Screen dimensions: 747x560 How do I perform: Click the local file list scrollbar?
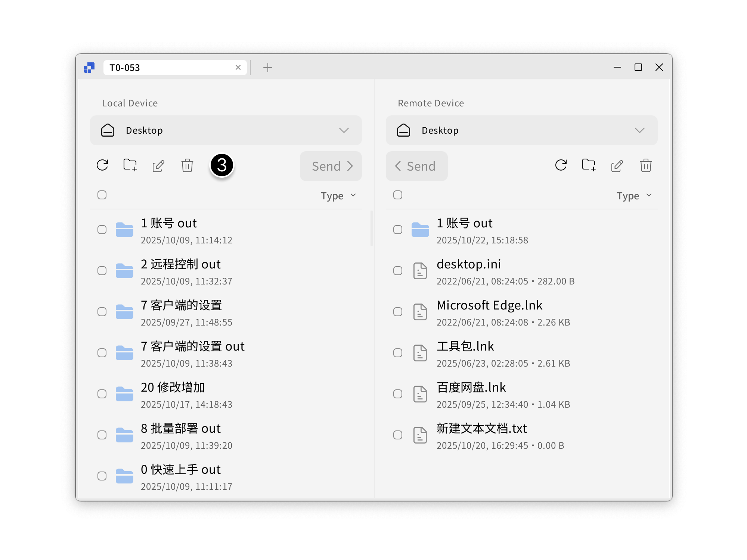click(x=372, y=228)
